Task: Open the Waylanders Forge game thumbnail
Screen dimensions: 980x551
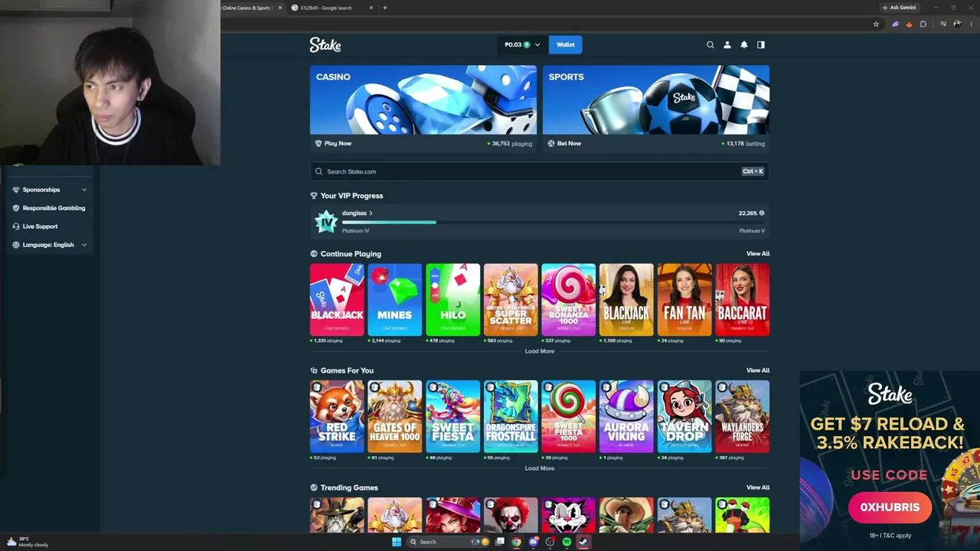Action: pyautogui.click(x=743, y=417)
